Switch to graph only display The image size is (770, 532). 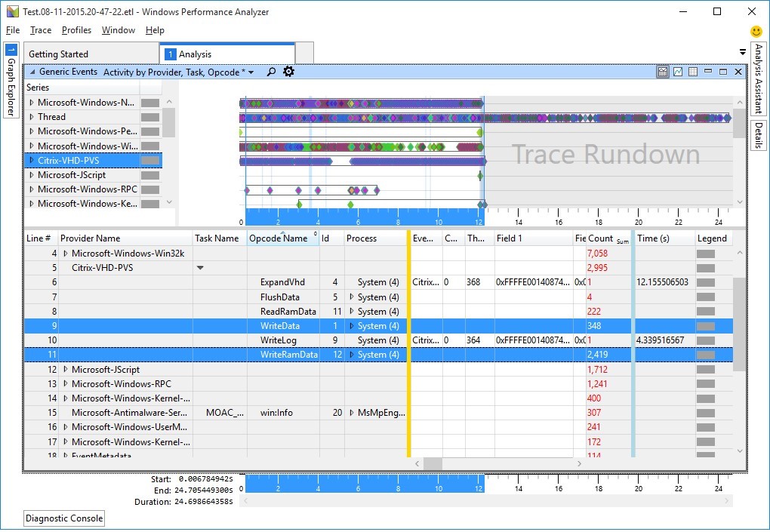point(678,72)
